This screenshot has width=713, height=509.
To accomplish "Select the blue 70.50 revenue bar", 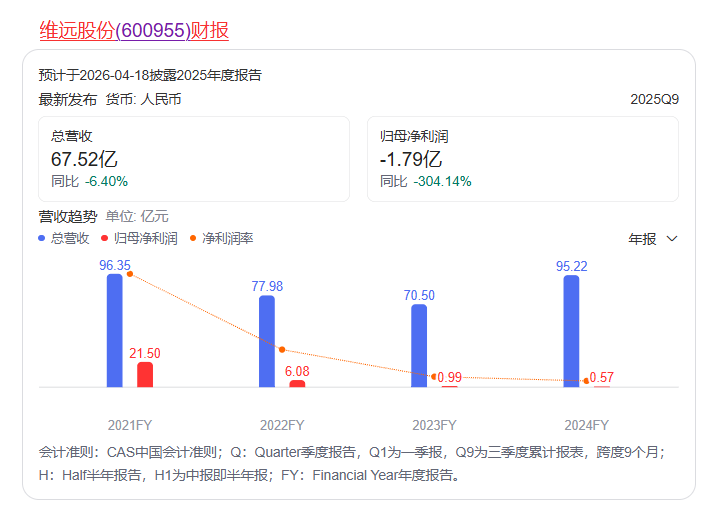I will click(419, 345).
